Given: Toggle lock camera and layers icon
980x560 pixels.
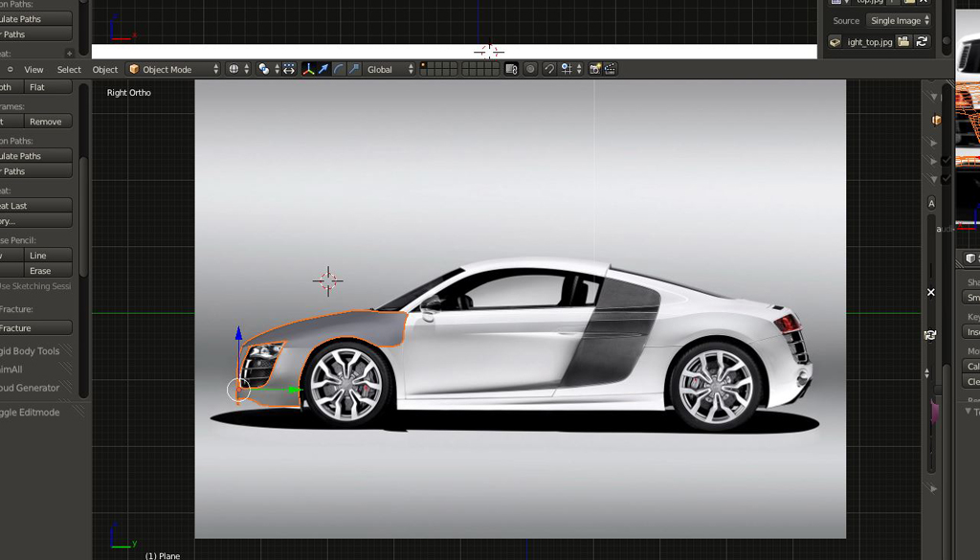Looking at the screenshot, I should pyautogui.click(x=511, y=69).
